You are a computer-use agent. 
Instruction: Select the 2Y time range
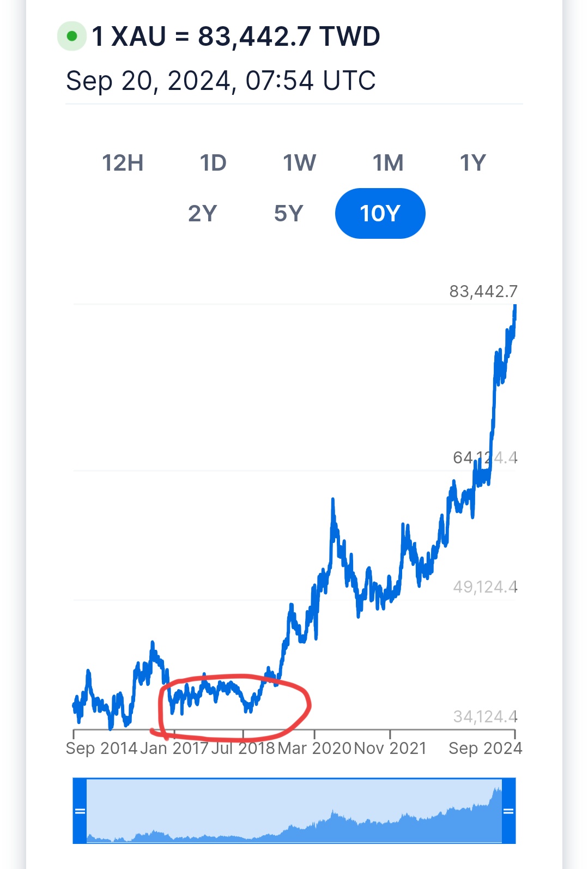202,213
